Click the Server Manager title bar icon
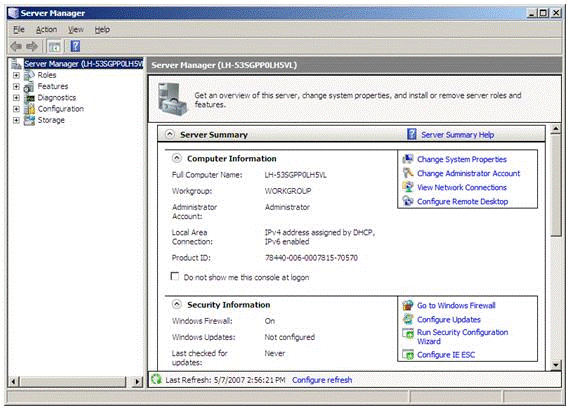This screenshot has height=410, width=570. 14,13
